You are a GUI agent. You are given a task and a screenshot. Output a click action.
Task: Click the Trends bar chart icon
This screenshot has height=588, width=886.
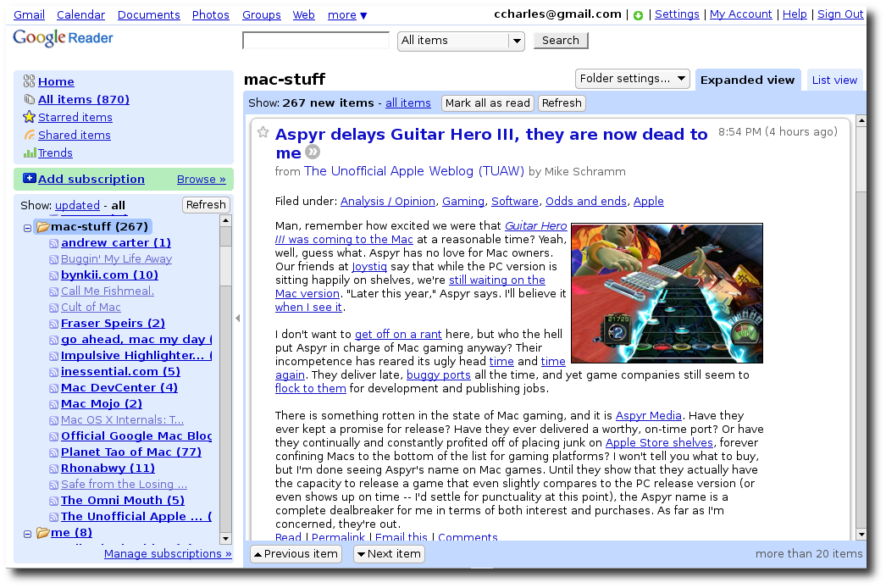[30, 153]
